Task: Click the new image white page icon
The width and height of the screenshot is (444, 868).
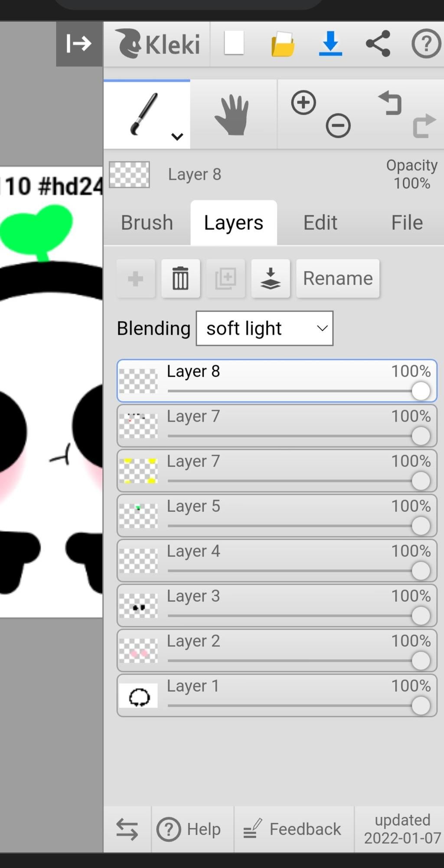Action: [234, 43]
